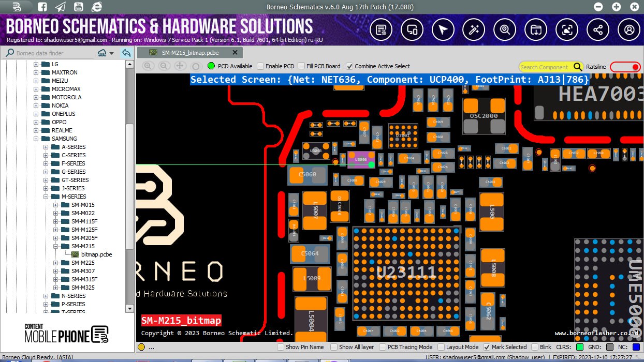Collapse the SAMSUNG folder
This screenshot has width=644, height=362.
[x=36, y=139]
